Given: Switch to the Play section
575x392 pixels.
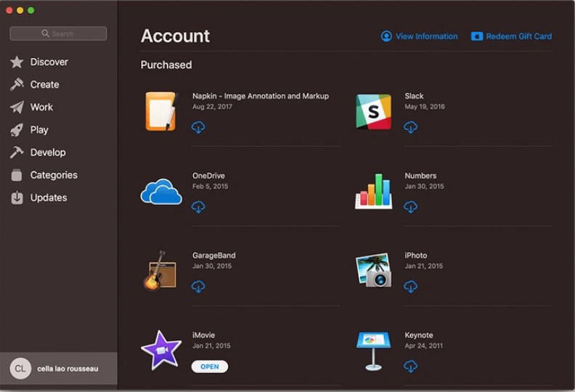Looking at the screenshot, I should tap(39, 130).
